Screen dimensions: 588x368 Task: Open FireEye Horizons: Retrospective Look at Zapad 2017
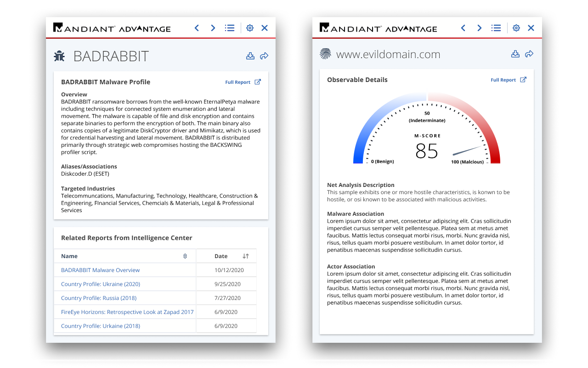[127, 312]
